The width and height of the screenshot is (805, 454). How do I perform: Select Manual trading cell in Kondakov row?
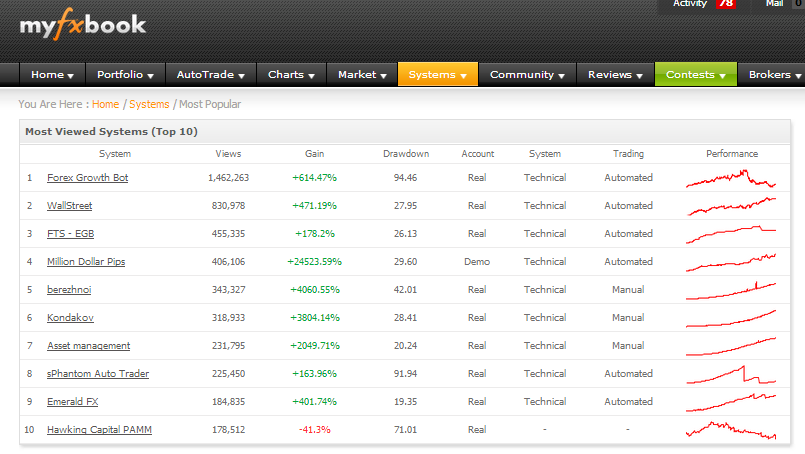[x=628, y=317]
